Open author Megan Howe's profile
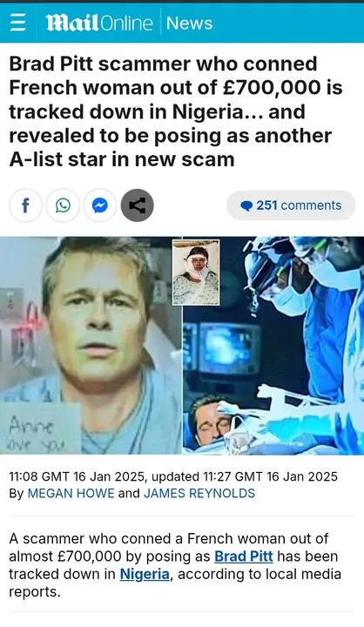Image resolution: width=364 pixels, height=627 pixels. [x=71, y=493]
